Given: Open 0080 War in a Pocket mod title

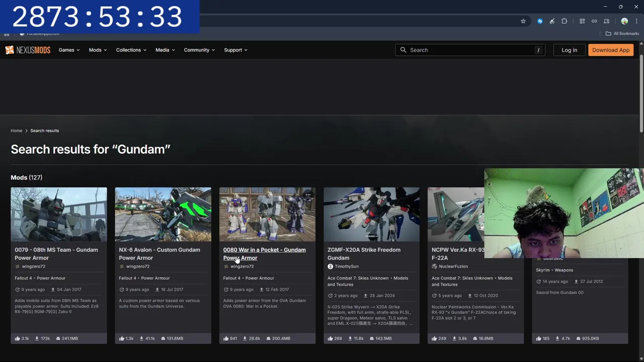Looking at the screenshot, I should (265, 254).
